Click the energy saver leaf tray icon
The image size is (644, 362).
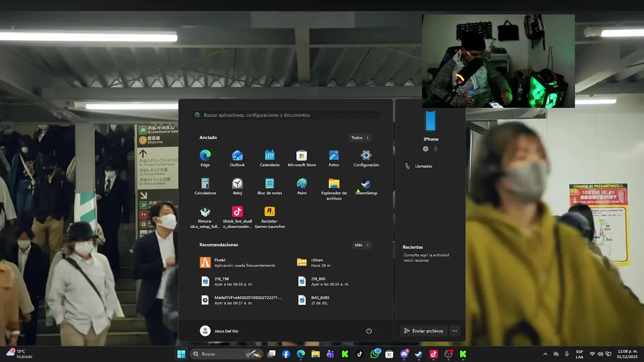point(608,354)
